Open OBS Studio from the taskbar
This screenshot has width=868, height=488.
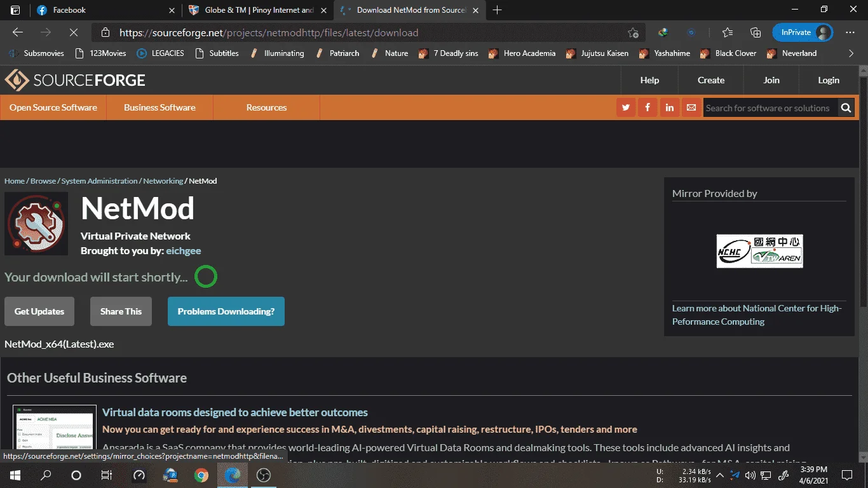pyautogui.click(x=264, y=475)
